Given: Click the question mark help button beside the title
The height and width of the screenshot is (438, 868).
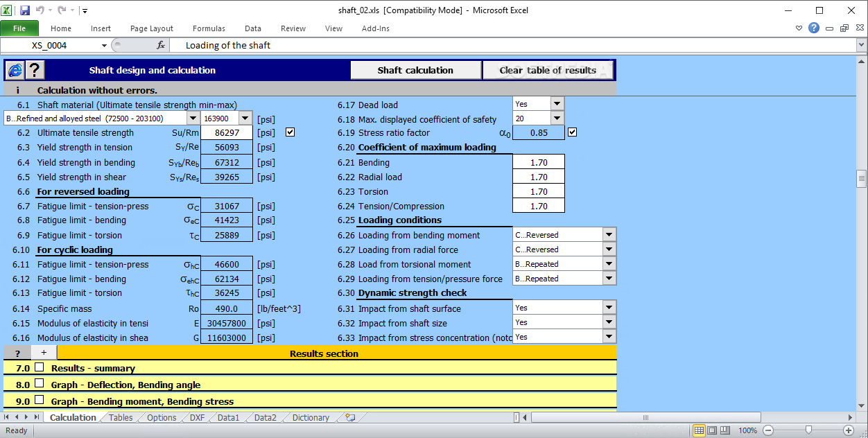Looking at the screenshot, I should pos(35,70).
